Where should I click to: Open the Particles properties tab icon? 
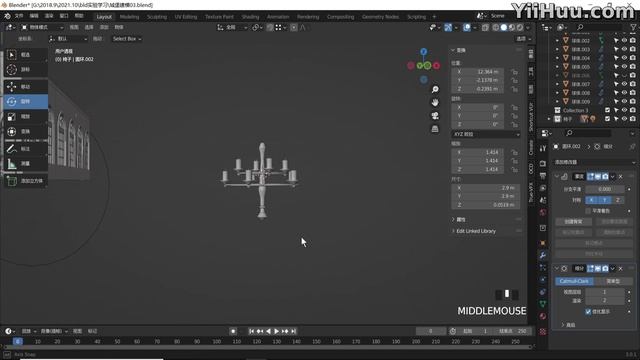(x=543, y=267)
